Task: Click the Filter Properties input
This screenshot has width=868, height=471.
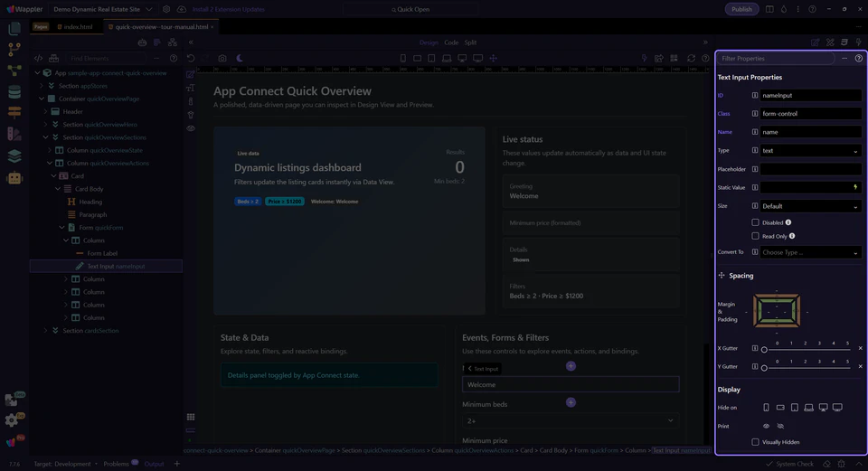Action: coord(776,58)
